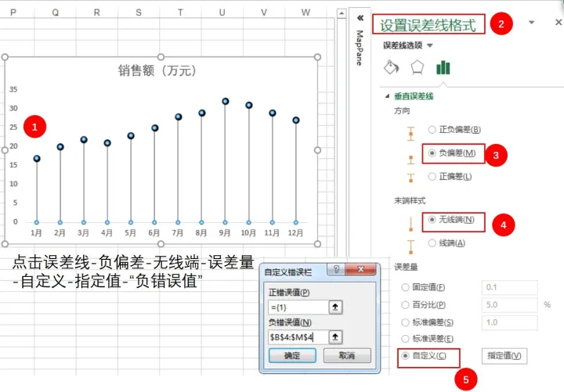
Task: Open the Fill & Line paint bucket tab
Action: 392,67
